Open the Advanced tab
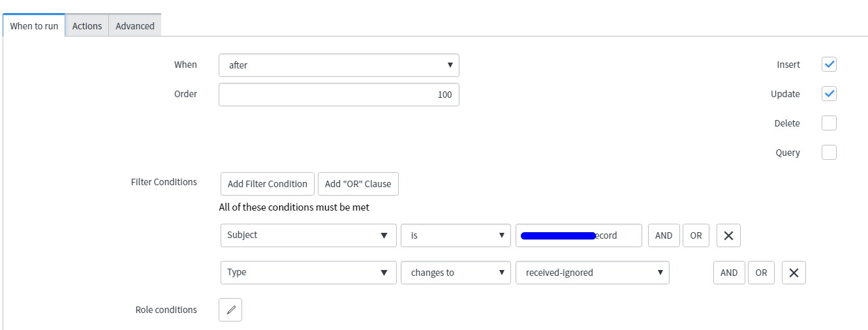The height and width of the screenshot is (330, 868). point(135,26)
